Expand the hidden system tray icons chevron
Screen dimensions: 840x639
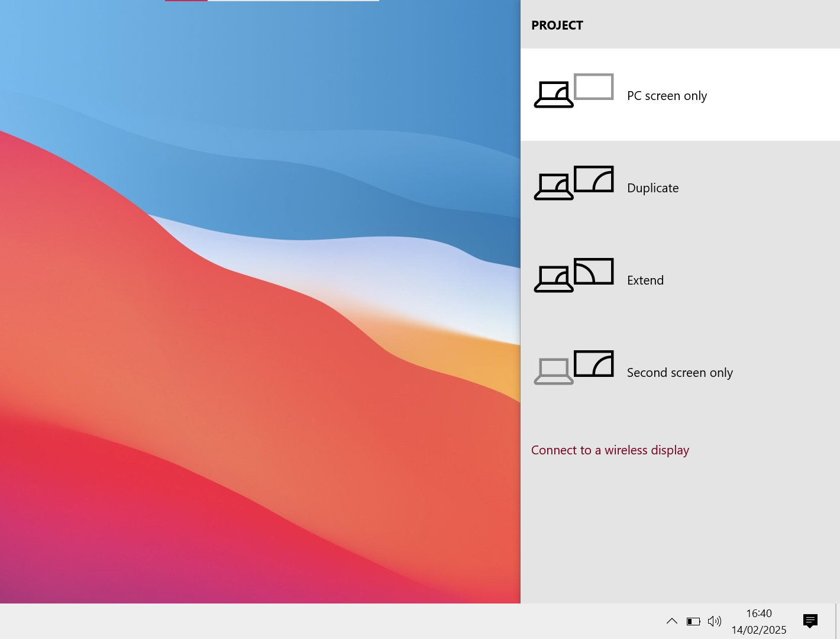[x=671, y=621]
